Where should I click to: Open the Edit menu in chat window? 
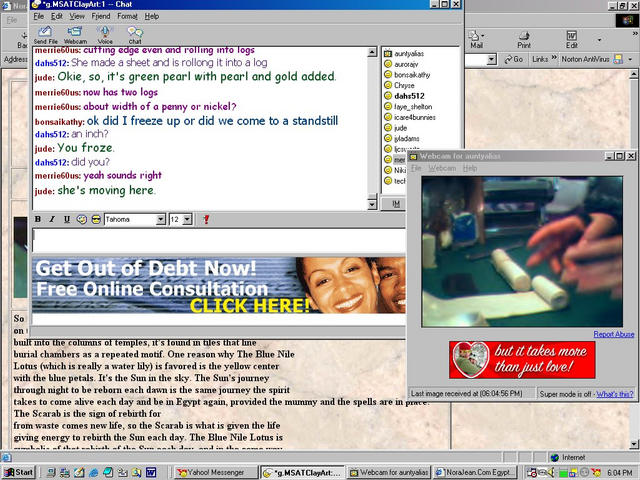57,16
